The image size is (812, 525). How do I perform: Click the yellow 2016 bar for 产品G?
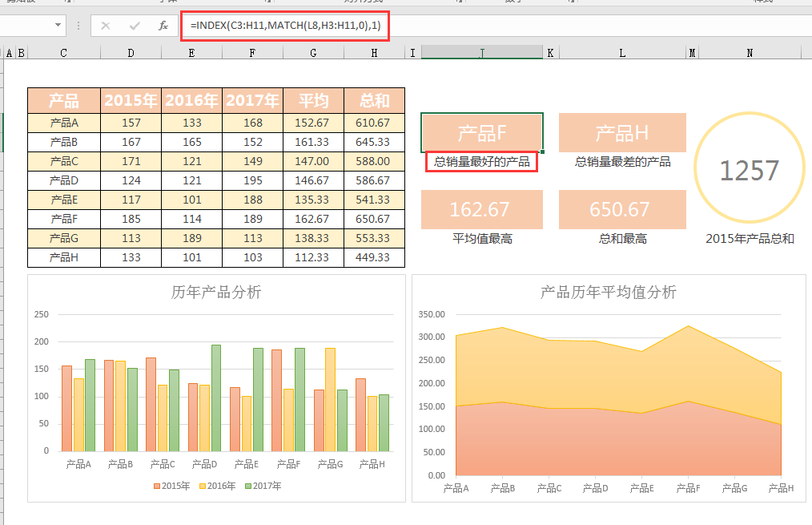[x=331, y=400]
